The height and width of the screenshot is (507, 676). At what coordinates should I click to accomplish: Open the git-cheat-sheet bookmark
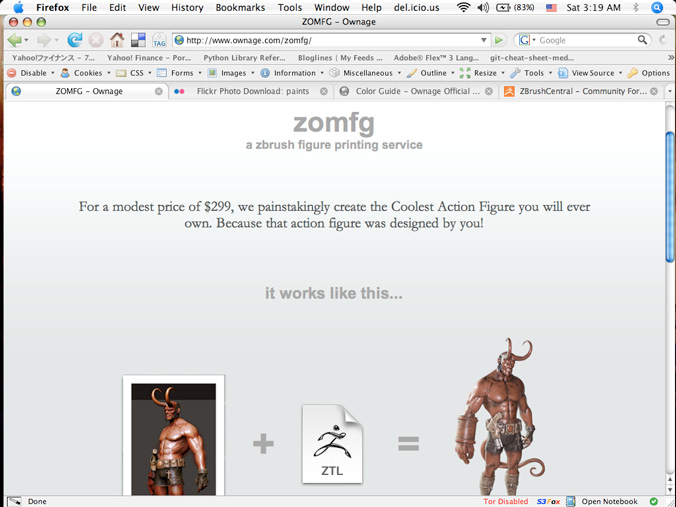click(532, 57)
